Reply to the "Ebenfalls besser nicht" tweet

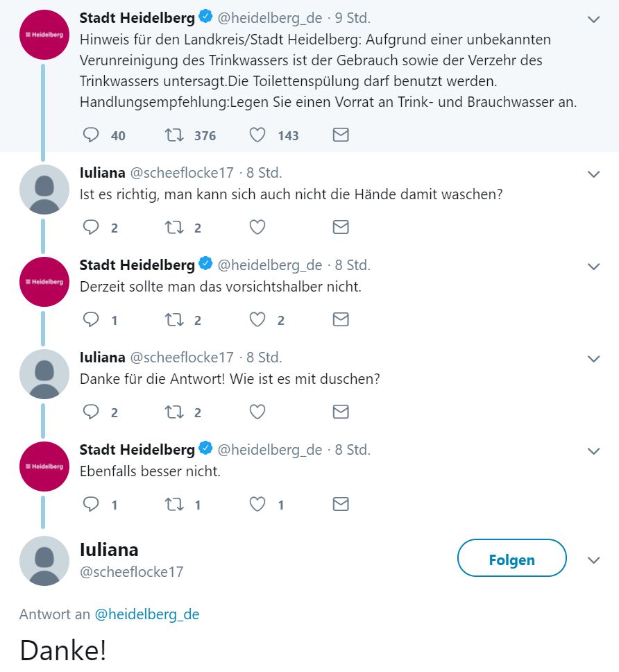coord(92,504)
